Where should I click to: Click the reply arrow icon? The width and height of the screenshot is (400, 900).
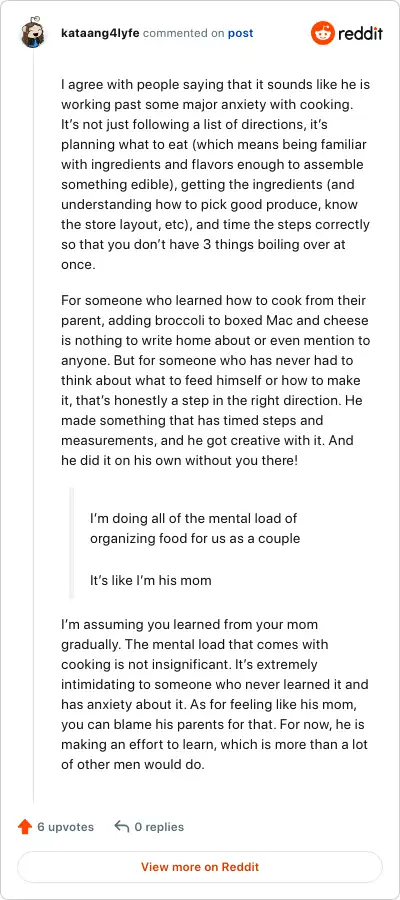(x=121, y=827)
